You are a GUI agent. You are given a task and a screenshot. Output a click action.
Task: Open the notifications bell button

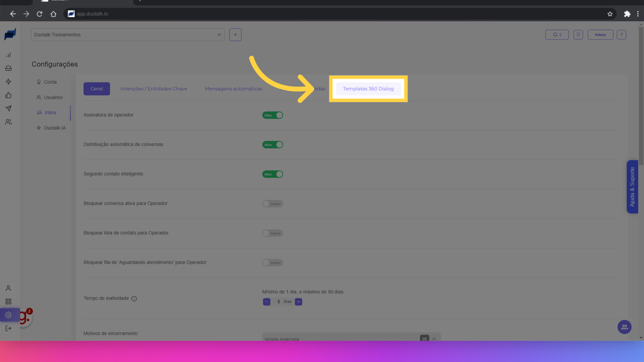coord(557,35)
